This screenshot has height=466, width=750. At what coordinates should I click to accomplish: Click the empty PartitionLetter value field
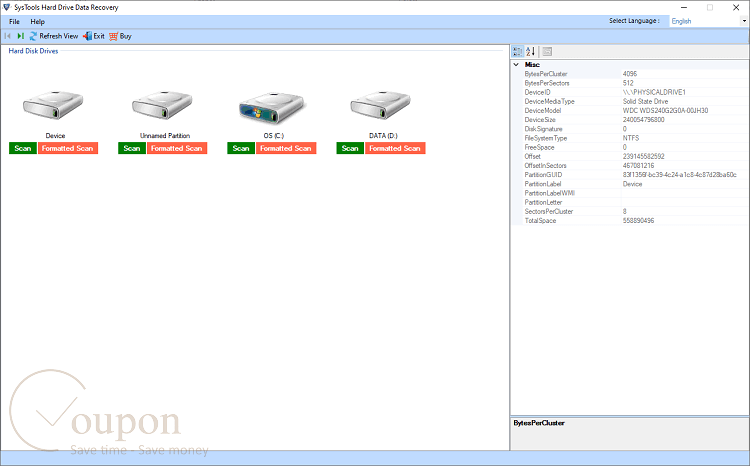pyautogui.click(x=684, y=202)
